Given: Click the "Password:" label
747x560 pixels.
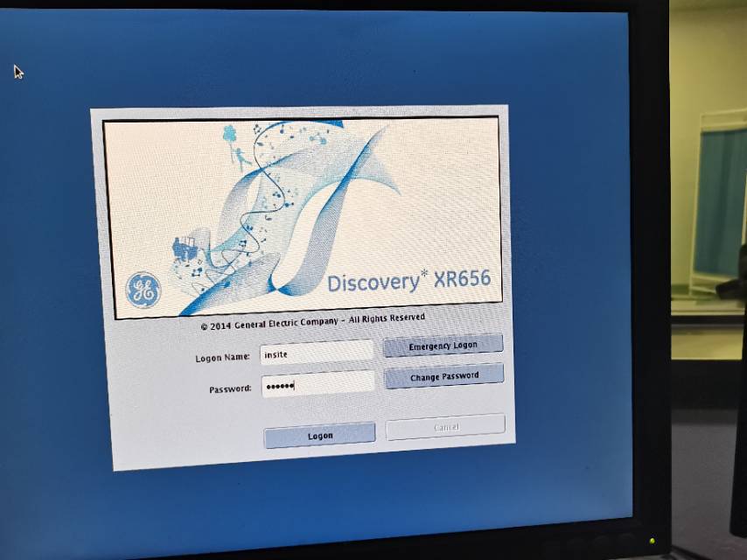Looking at the screenshot, I should coord(230,388).
